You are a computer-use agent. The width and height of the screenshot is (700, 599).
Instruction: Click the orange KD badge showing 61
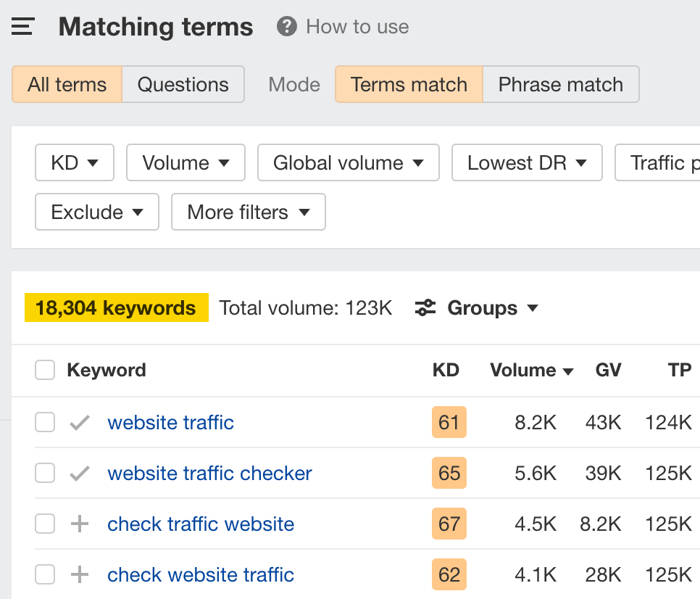click(449, 422)
